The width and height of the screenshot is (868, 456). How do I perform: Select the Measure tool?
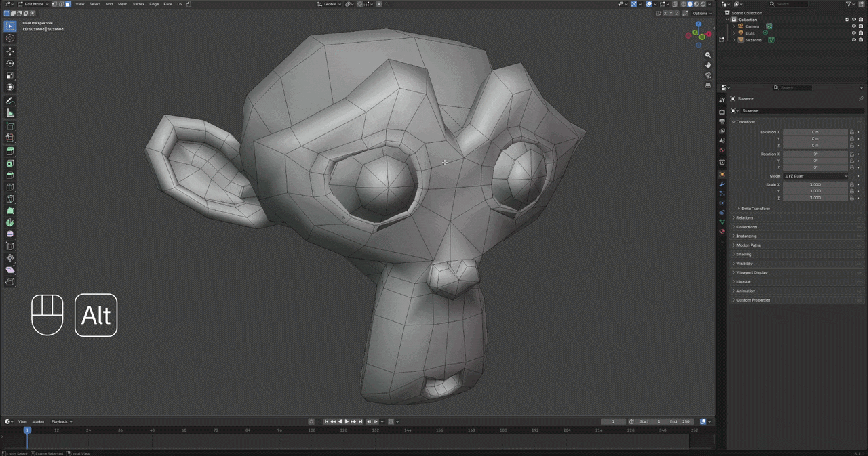[10, 112]
